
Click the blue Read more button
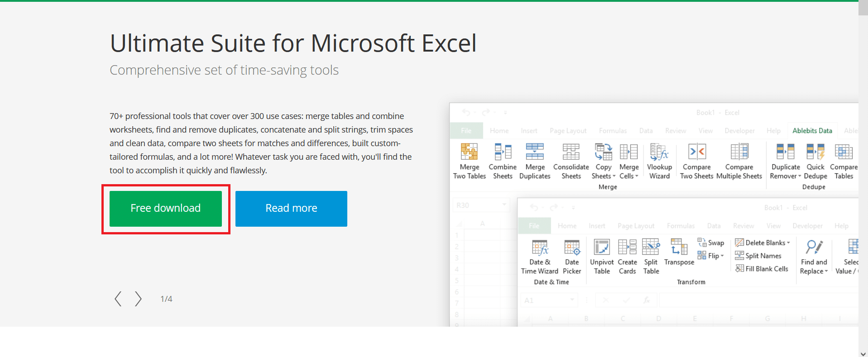coord(291,209)
